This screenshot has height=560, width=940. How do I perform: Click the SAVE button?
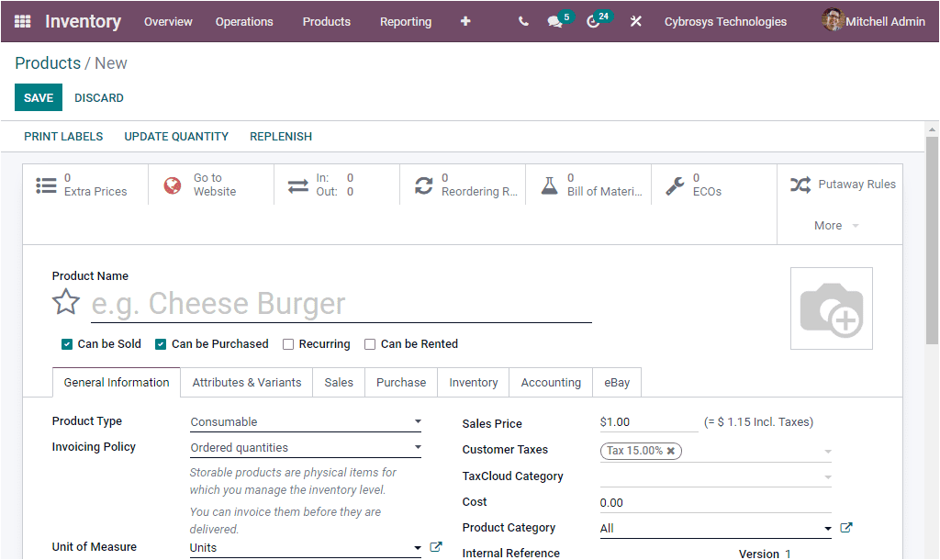(38, 97)
